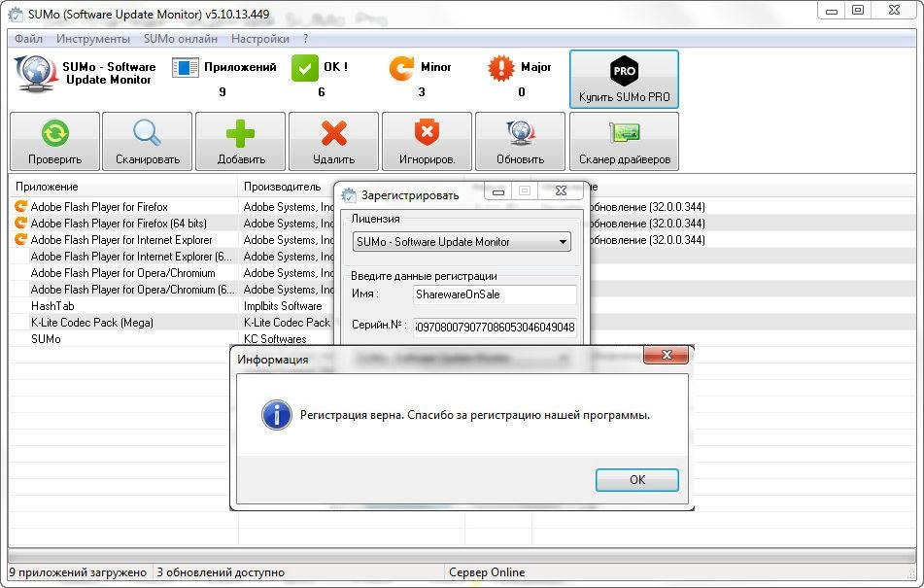This screenshot has height=588, width=924.
Task: Open the Инструменты menu
Action: [93, 39]
